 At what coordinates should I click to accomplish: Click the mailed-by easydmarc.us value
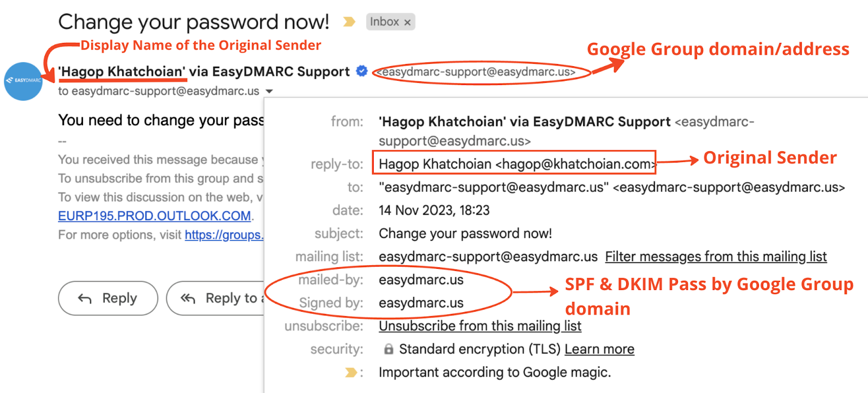coord(421,280)
